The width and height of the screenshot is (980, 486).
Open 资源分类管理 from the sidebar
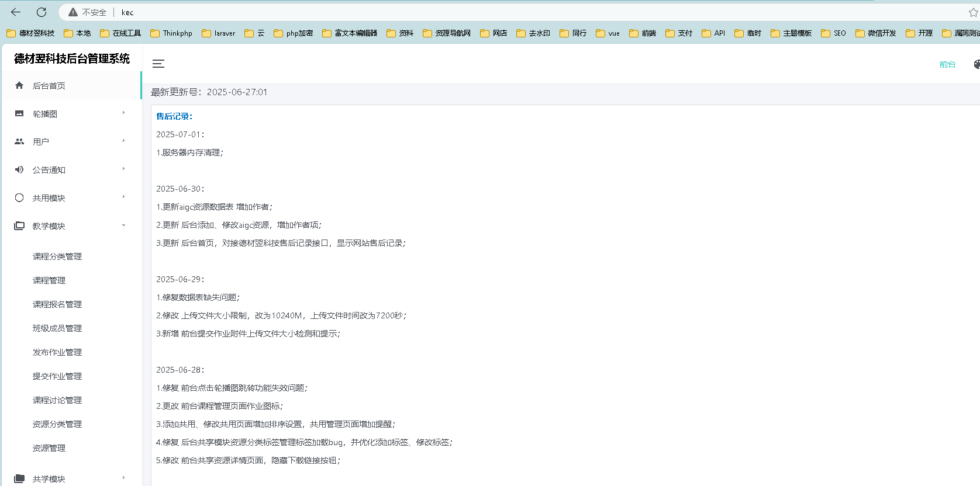tap(57, 424)
